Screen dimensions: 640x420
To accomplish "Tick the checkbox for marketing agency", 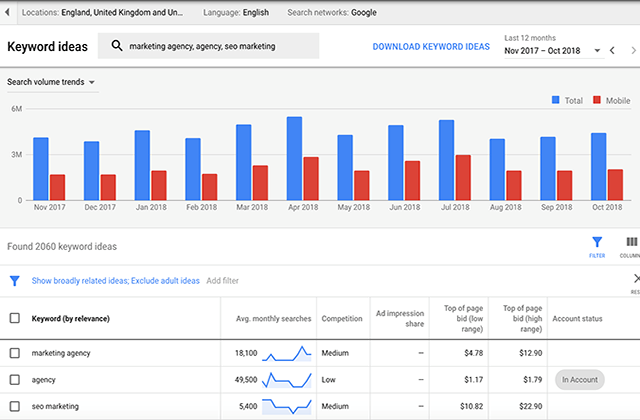I will 14,353.
